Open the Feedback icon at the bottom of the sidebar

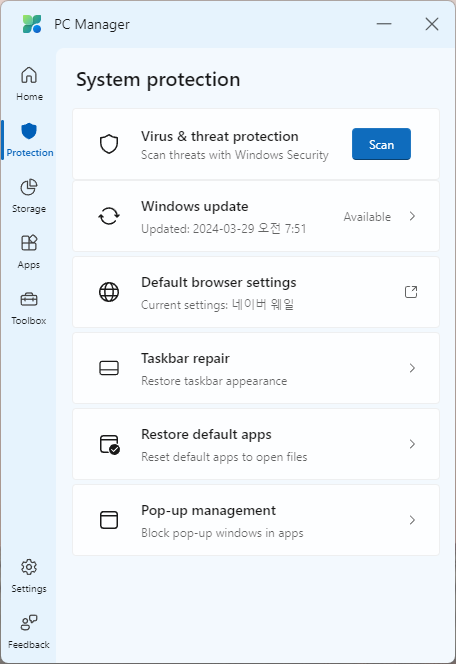[x=29, y=622]
